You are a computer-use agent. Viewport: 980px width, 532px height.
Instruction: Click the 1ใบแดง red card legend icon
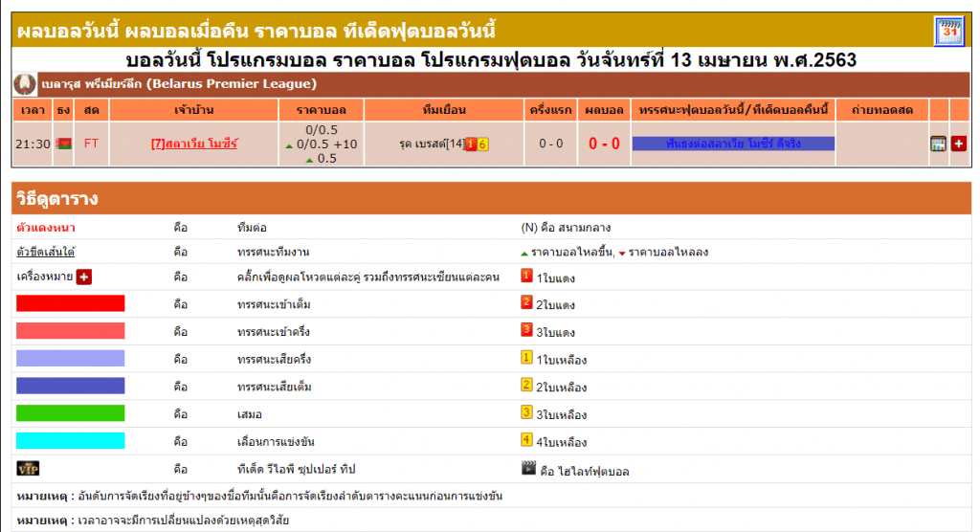pos(526,276)
